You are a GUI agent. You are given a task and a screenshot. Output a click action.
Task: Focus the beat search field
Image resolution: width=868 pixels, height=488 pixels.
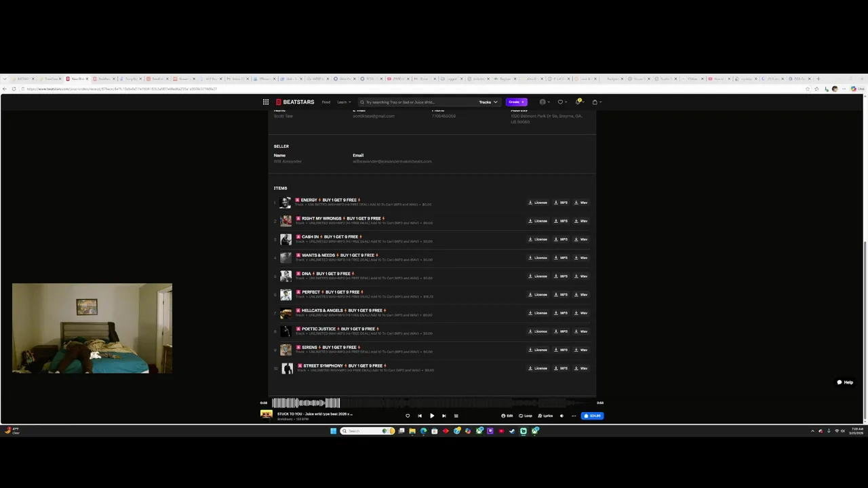click(417, 102)
